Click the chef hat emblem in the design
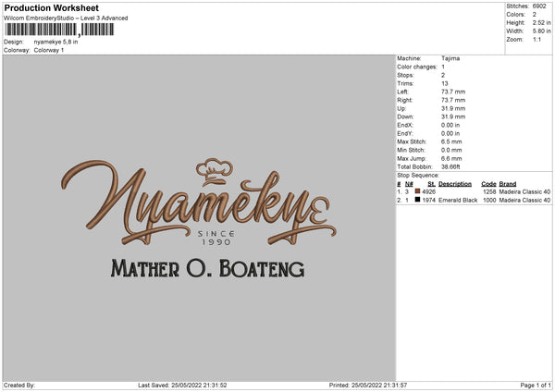The image size is (555, 392). (215, 172)
